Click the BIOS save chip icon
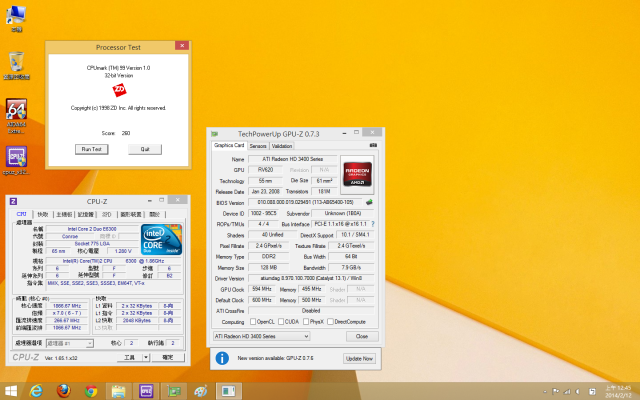 [x=369, y=202]
